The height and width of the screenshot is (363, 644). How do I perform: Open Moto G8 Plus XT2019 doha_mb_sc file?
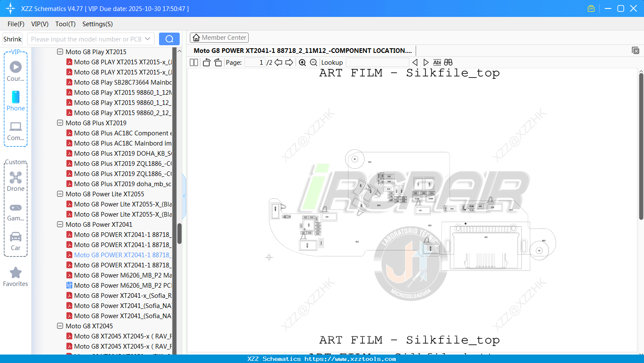pyautogui.click(x=119, y=184)
